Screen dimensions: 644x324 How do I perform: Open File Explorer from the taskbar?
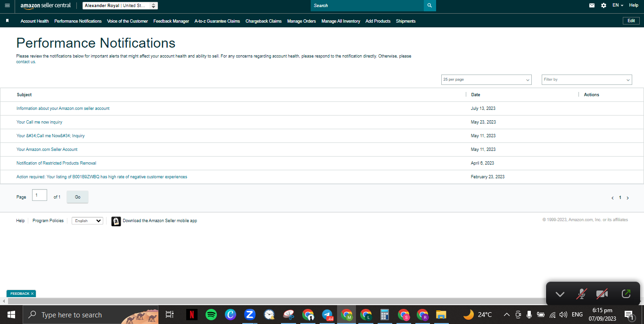click(441, 315)
